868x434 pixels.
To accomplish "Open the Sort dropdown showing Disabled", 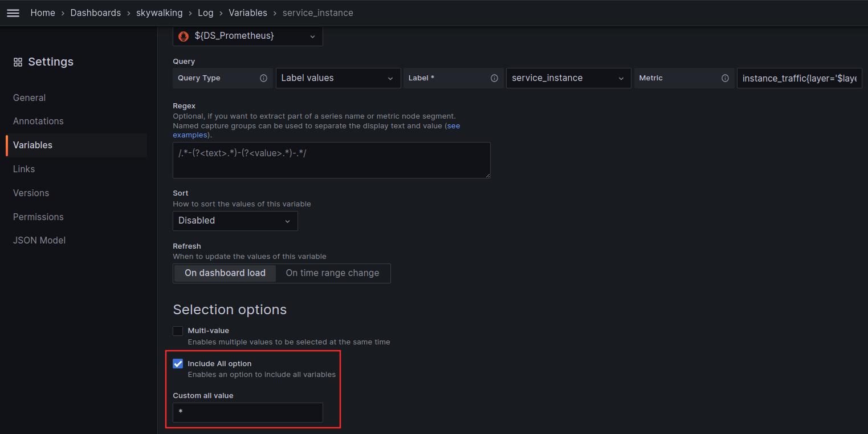I will (x=235, y=221).
